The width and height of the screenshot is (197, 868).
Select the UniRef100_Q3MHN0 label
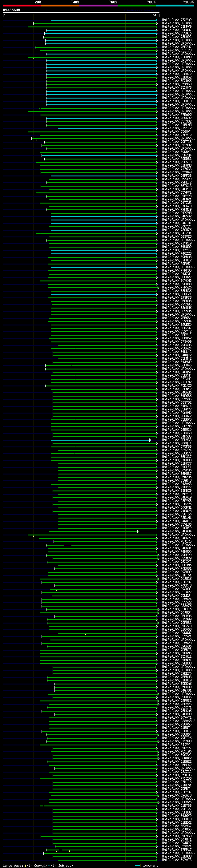pos(176,57)
